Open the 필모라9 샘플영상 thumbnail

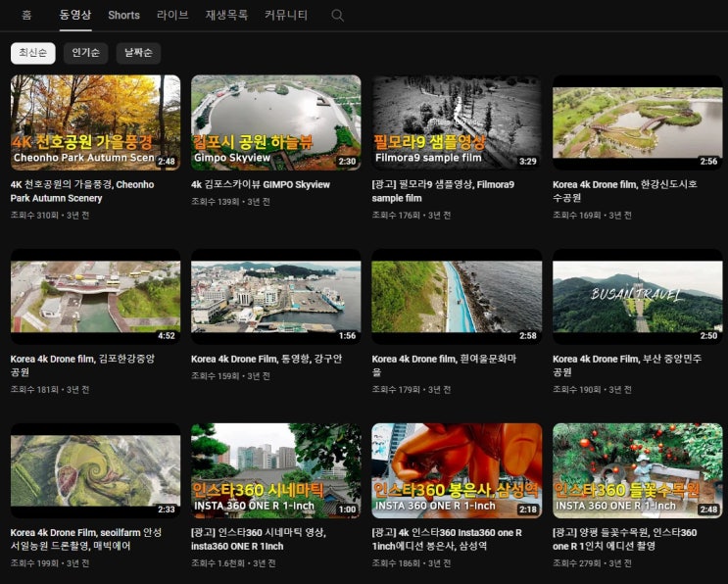pos(457,122)
